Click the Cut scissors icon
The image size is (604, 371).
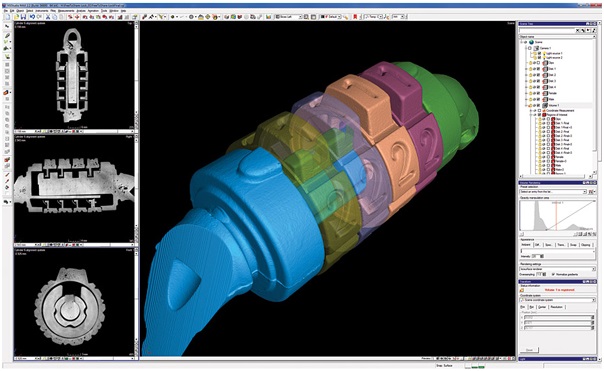pos(48,17)
